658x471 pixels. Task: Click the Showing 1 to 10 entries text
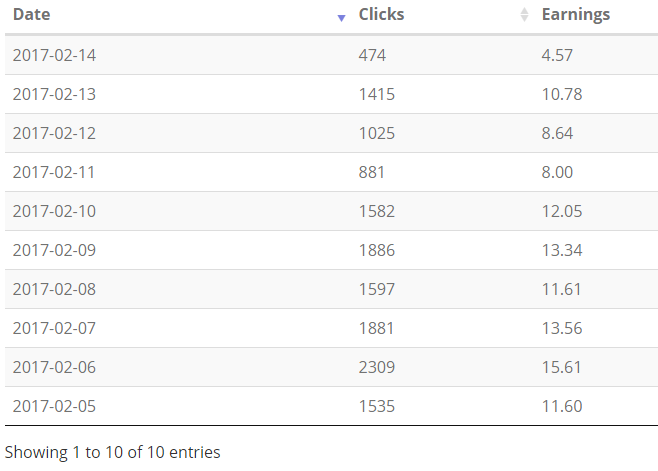pos(112,453)
